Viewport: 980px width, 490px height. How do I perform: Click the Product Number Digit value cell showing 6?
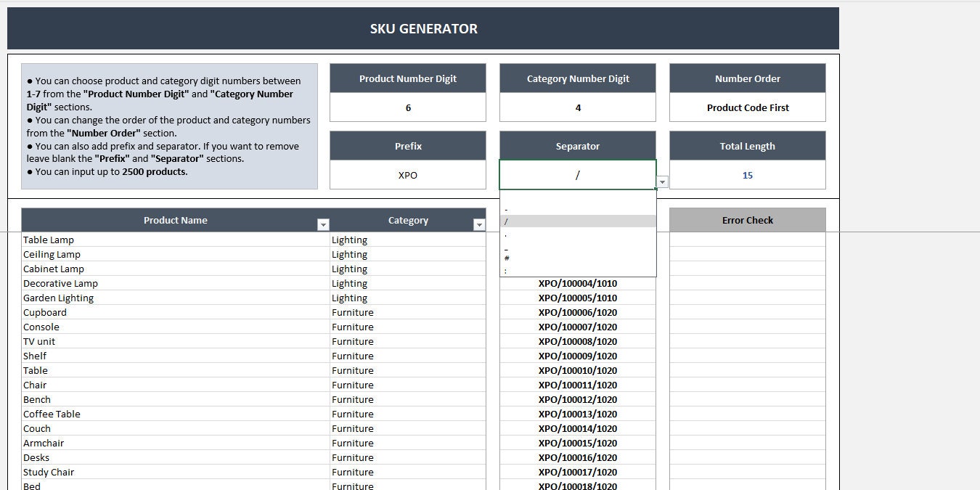click(x=408, y=107)
